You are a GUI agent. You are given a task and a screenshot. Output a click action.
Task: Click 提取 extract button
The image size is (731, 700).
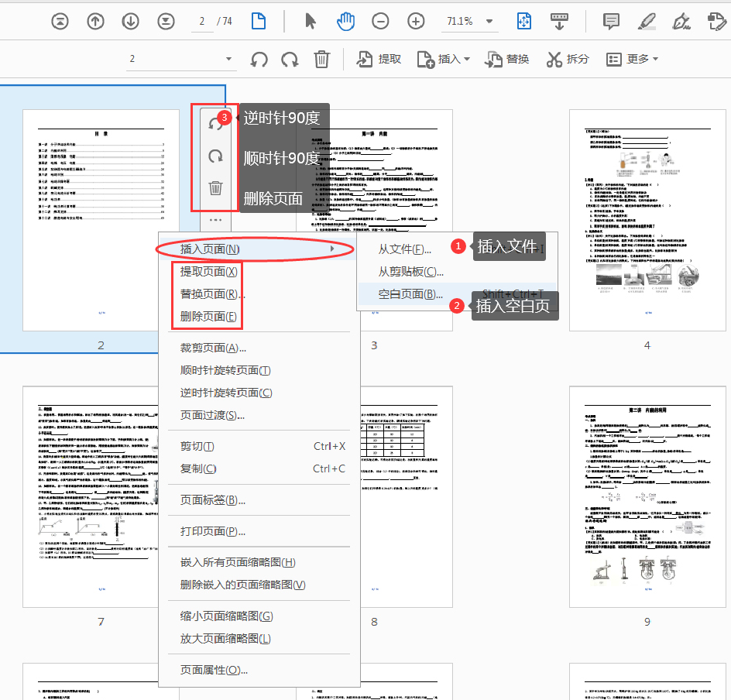click(x=379, y=59)
